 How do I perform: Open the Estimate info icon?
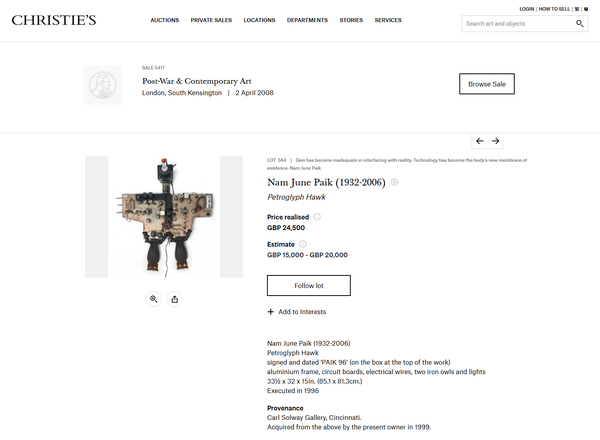(x=302, y=244)
